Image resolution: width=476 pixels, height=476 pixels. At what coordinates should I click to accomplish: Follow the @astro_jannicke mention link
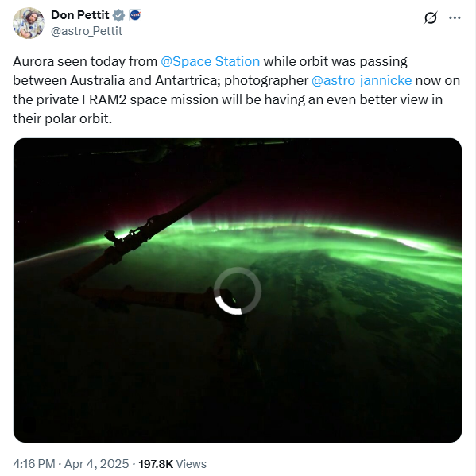pyautogui.click(x=362, y=81)
